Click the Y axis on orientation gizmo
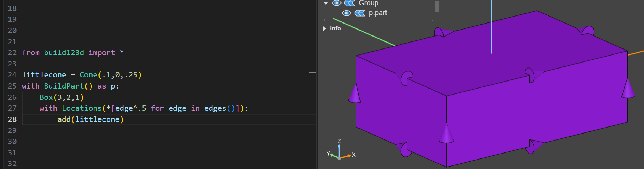 [x=328, y=154]
